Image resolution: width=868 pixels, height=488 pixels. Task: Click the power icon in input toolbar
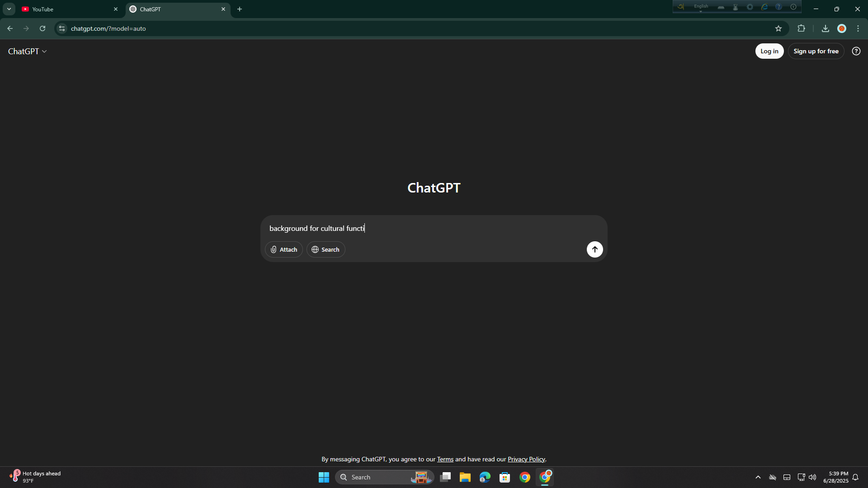pos(793,7)
